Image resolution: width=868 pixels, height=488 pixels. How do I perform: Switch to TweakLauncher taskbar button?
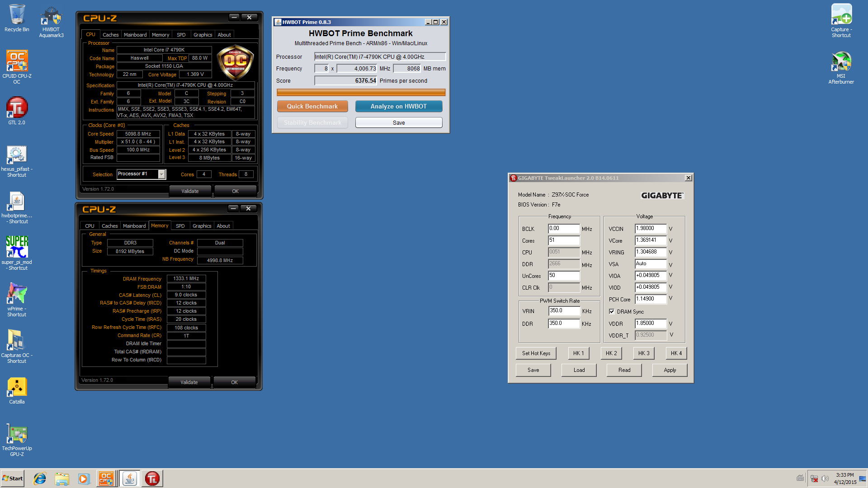coord(152,479)
